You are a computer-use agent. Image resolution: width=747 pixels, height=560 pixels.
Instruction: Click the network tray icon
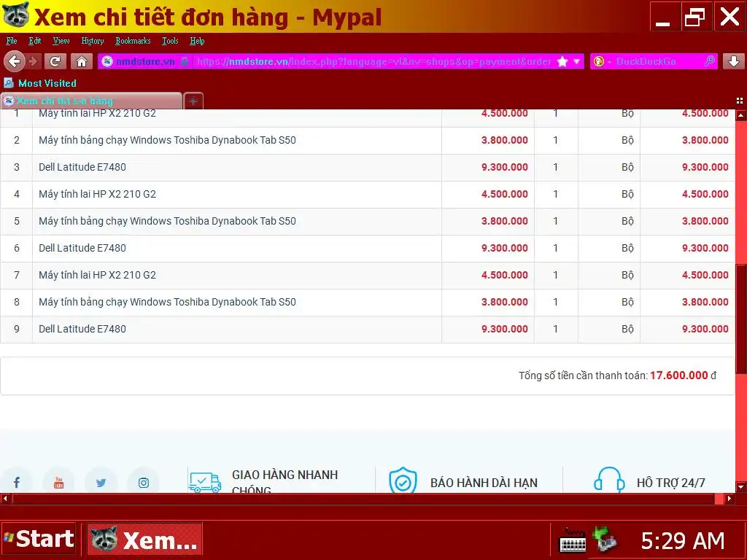click(x=605, y=540)
